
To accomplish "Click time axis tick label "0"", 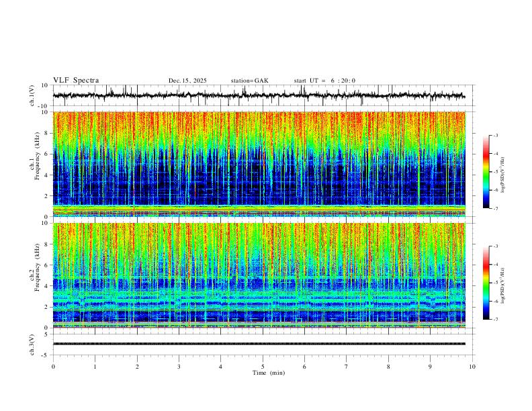I will [x=53, y=367].
